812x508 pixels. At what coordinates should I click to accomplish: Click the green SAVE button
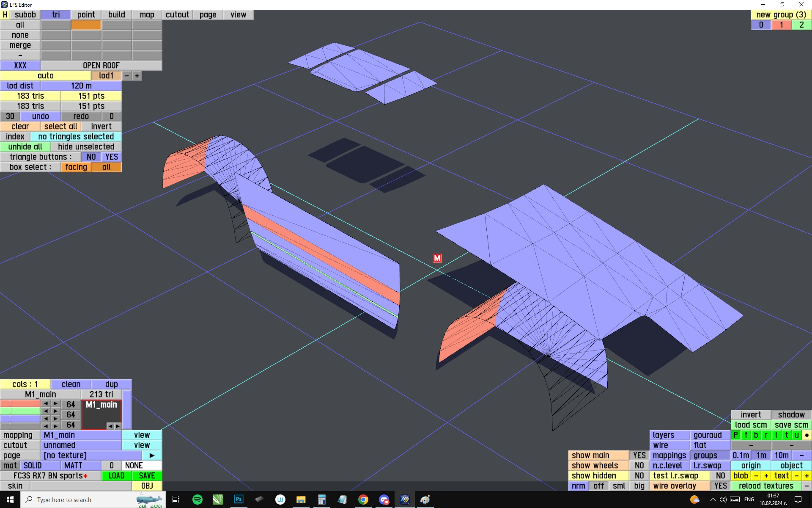point(147,476)
